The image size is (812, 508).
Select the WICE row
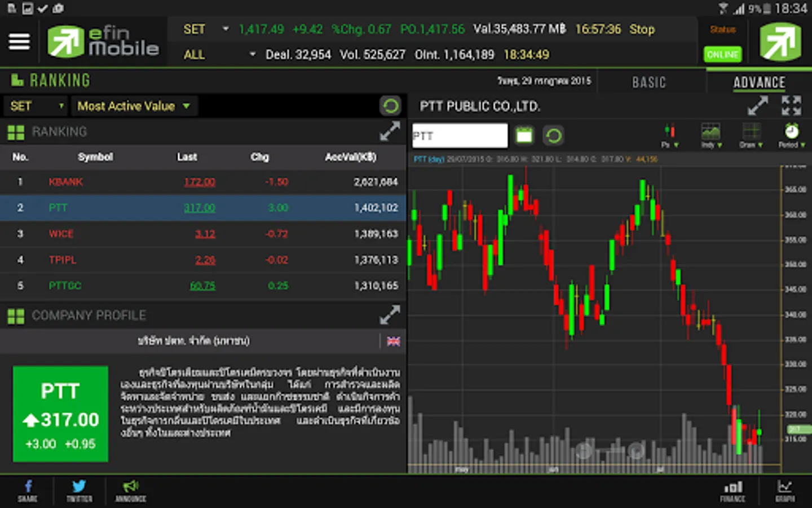click(x=203, y=234)
